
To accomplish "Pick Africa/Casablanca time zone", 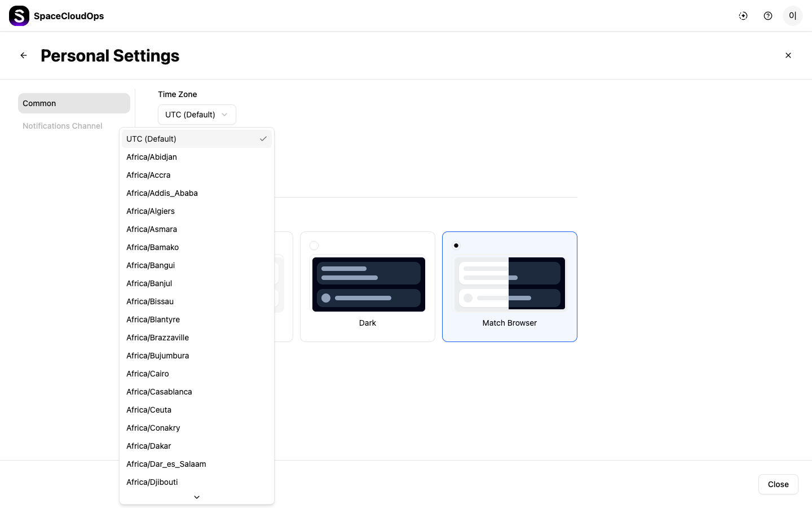I will point(159,392).
